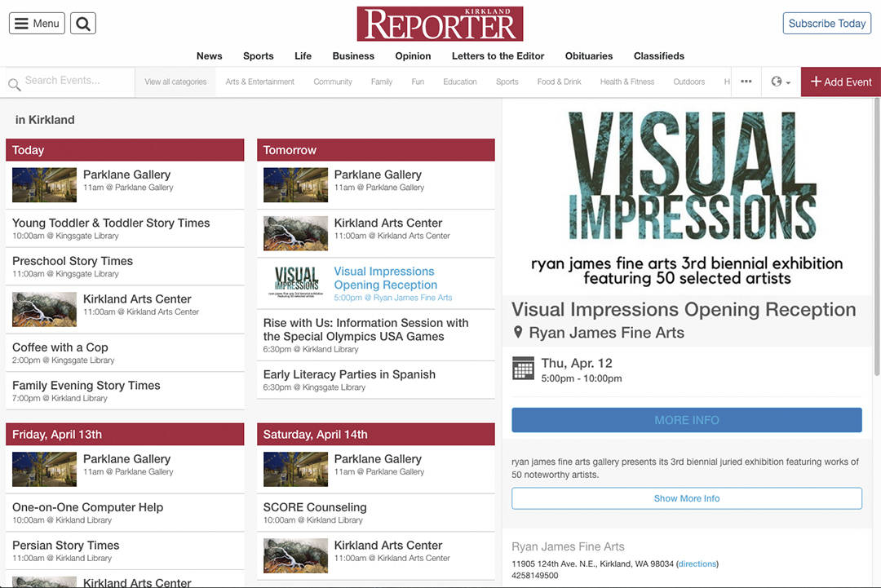Open Tomorrow's Kirkland Arts Center thumbnail
The height and width of the screenshot is (588, 881).
click(x=295, y=233)
